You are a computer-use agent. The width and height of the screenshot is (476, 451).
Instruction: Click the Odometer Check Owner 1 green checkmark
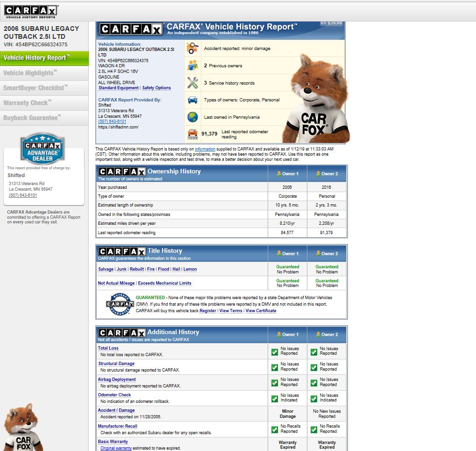point(275,399)
